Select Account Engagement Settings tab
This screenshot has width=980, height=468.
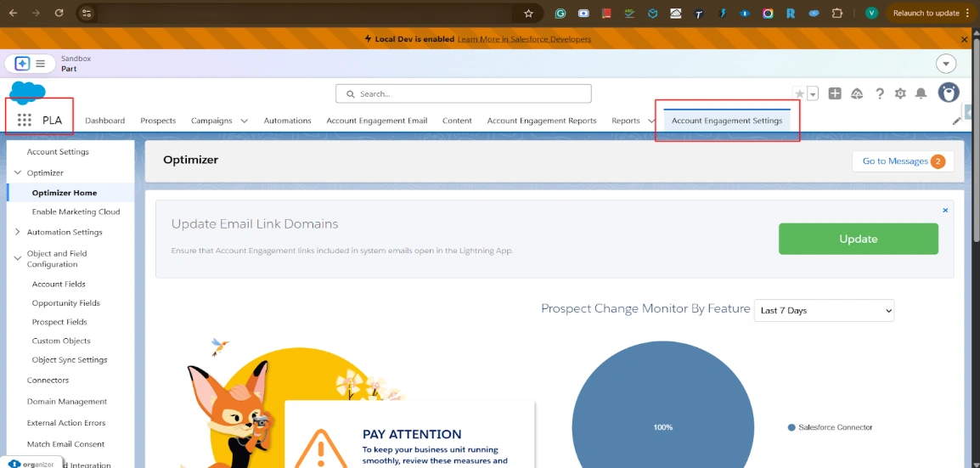coord(727,121)
